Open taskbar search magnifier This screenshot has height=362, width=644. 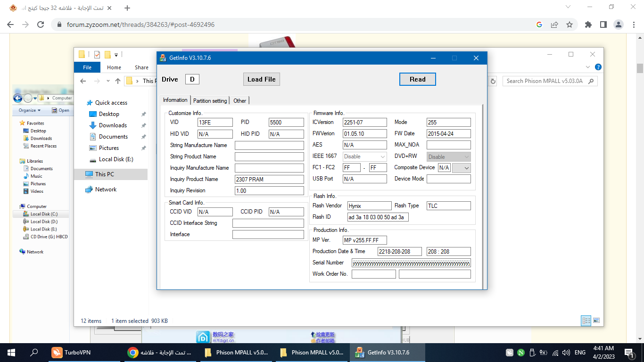(x=34, y=352)
